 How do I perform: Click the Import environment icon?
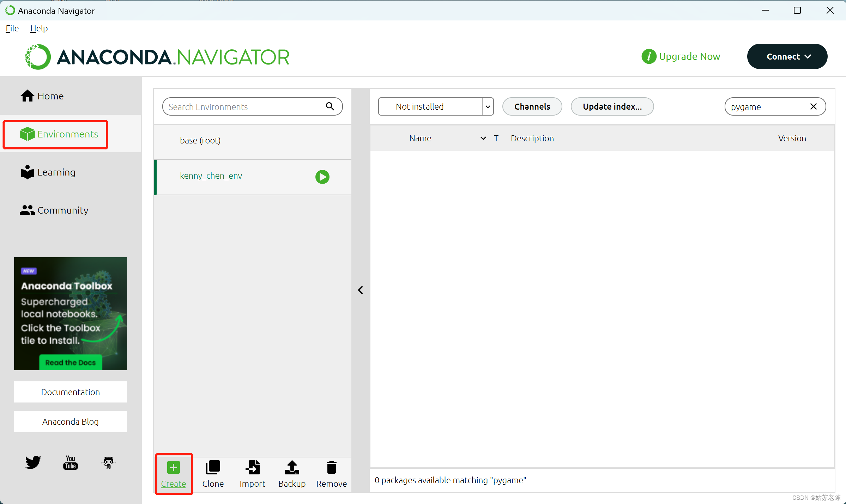(x=252, y=467)
